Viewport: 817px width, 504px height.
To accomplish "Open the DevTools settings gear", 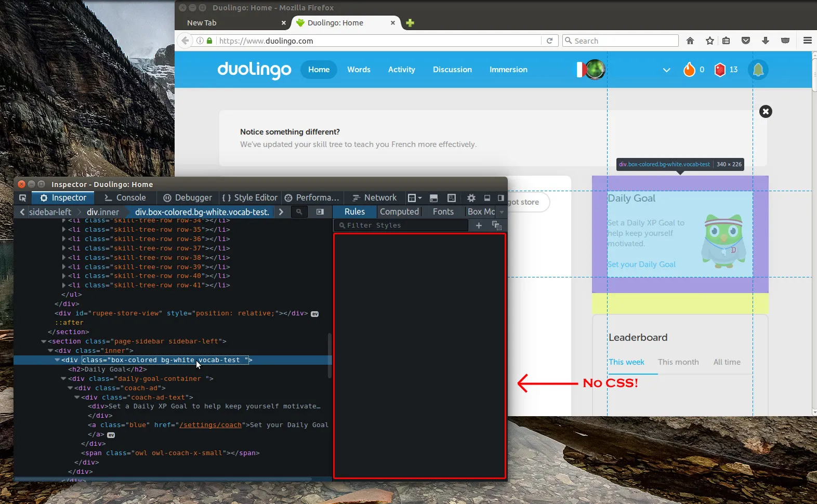I will click(x=471, y=198).
